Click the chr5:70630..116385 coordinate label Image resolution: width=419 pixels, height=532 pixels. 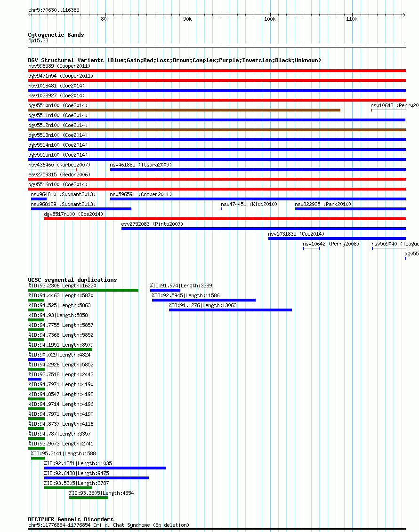[54, 10]
